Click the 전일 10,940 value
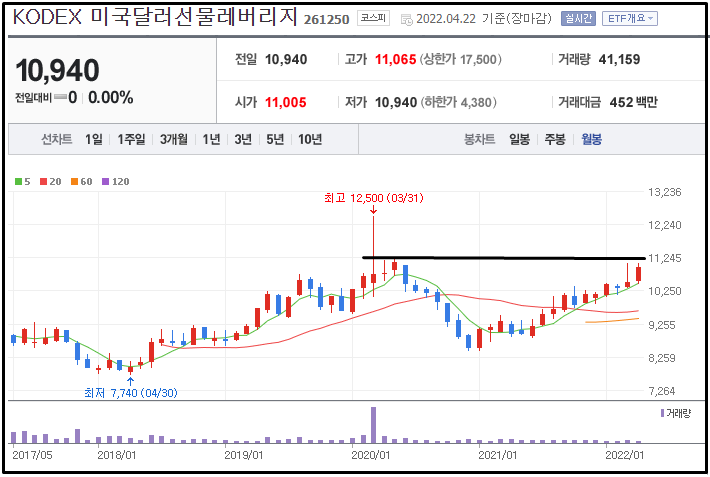This screenshot has width=710, height=477. point(286,59)
